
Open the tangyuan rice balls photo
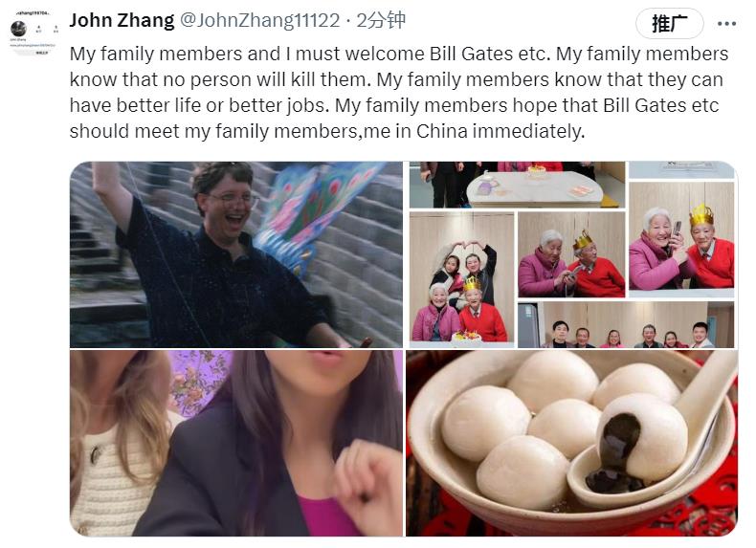click(x=572, y=443)
